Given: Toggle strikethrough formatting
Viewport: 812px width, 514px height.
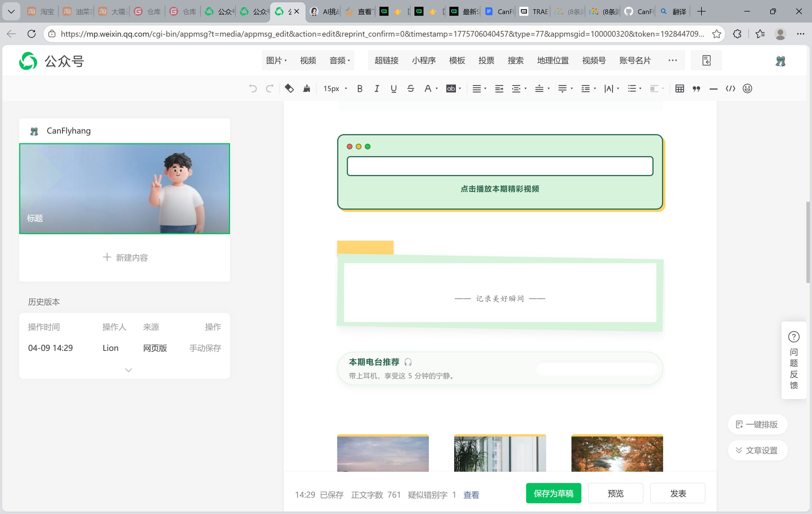Looking at the screenshot, I should tap(410, 89).
